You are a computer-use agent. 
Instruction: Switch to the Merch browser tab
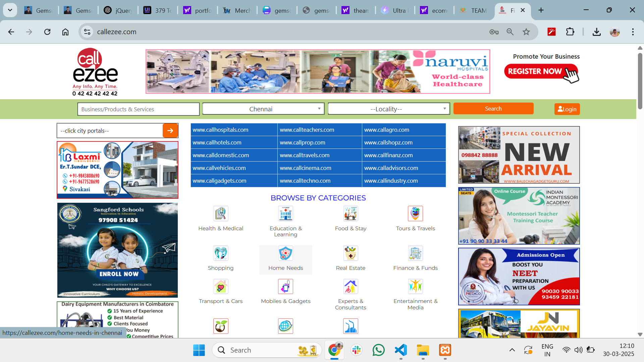[x=238, y=10]
